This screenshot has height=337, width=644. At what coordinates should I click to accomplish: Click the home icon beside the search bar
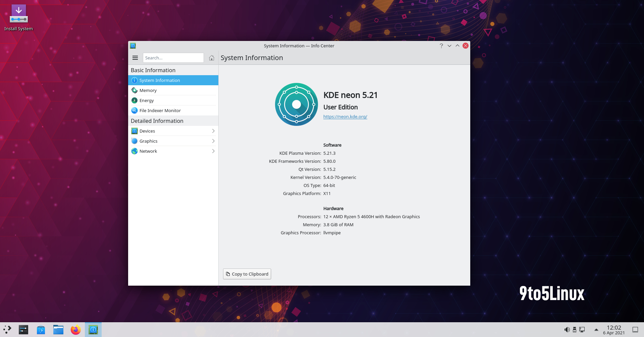point(211,58)
